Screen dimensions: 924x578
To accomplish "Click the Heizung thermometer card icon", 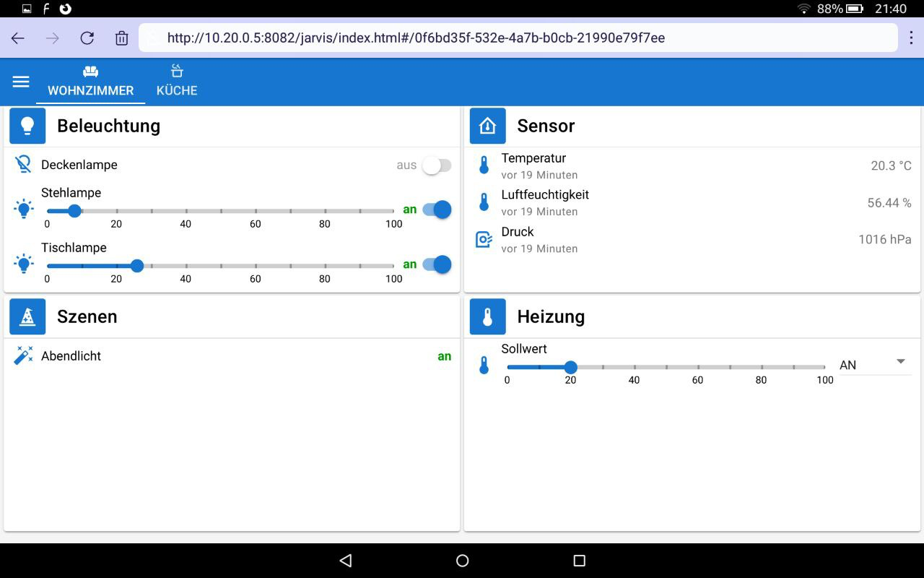I will click(487, 316).
